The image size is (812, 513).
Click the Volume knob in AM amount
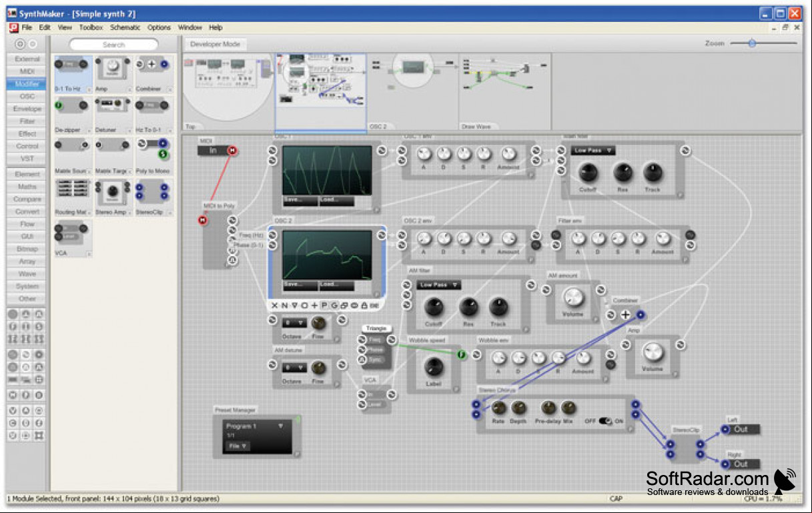tap(572, 298)
